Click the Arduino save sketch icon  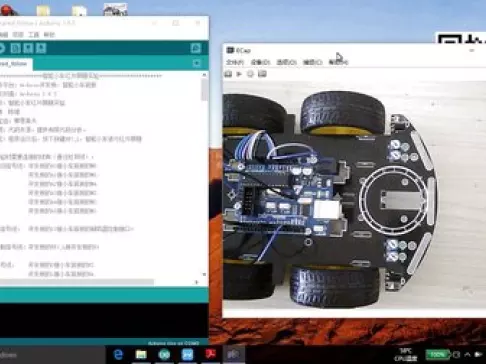coord(41,48)
